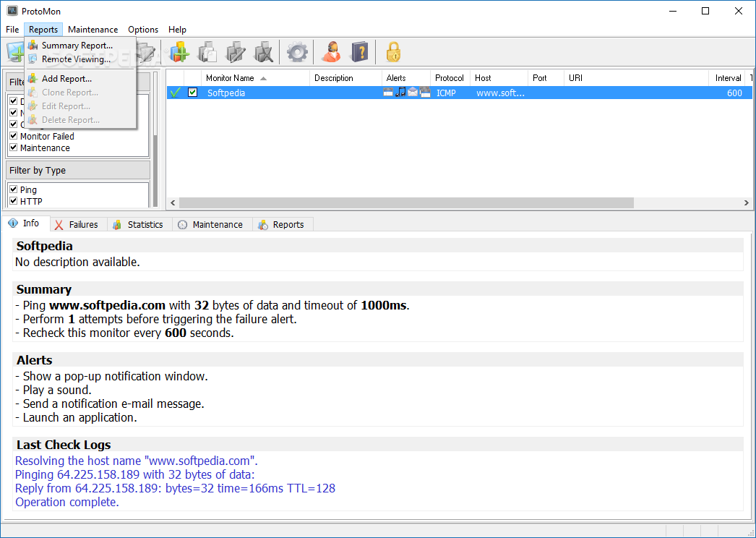Close the open Reports menu
This screenshot has width=756, height=538.
(43, 30)
